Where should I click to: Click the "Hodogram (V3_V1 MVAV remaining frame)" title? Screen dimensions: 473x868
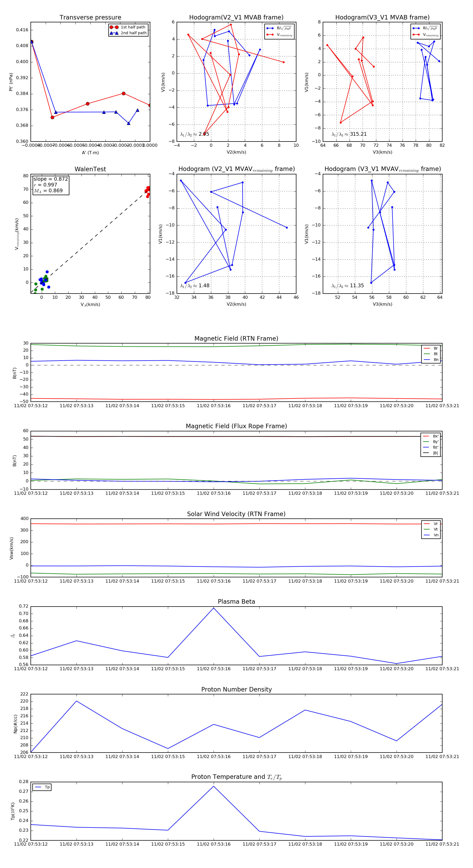(x=382, y=169)
